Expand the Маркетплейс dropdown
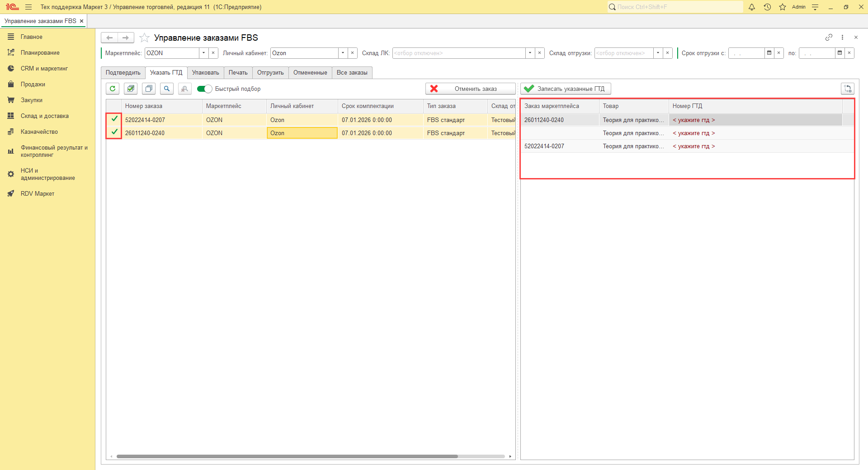868x470 pixels. click(x=204, y=53)
